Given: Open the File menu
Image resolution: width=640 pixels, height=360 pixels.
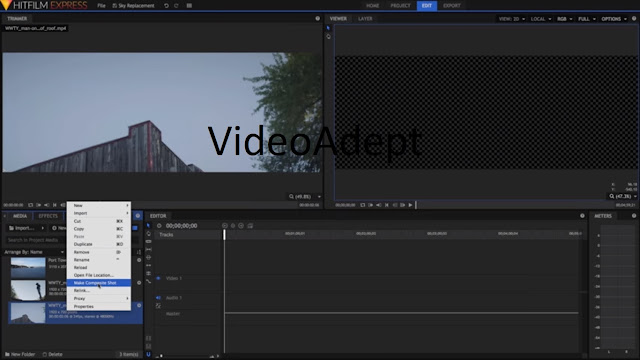Looking at the screenshot, I should click(101, 6).
